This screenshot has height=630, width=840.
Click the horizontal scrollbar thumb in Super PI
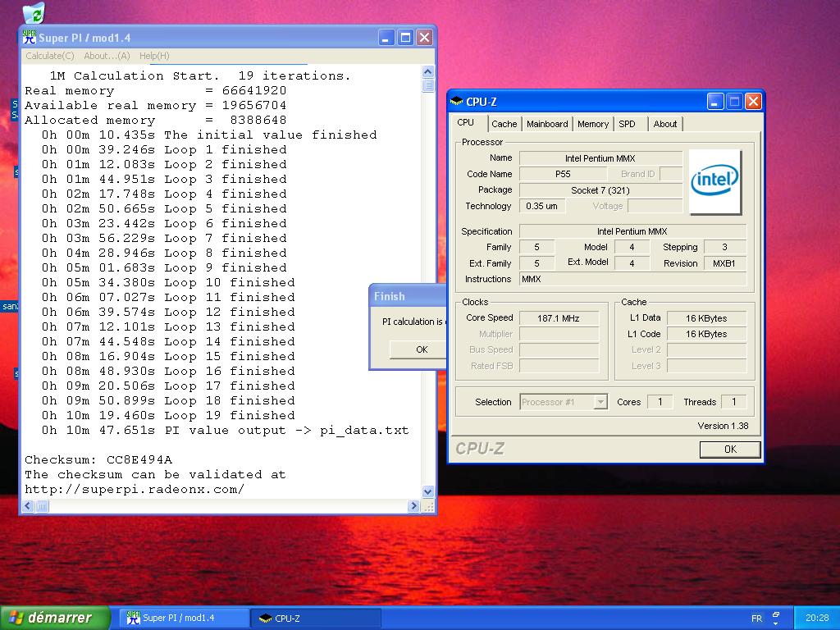[43, 505]
